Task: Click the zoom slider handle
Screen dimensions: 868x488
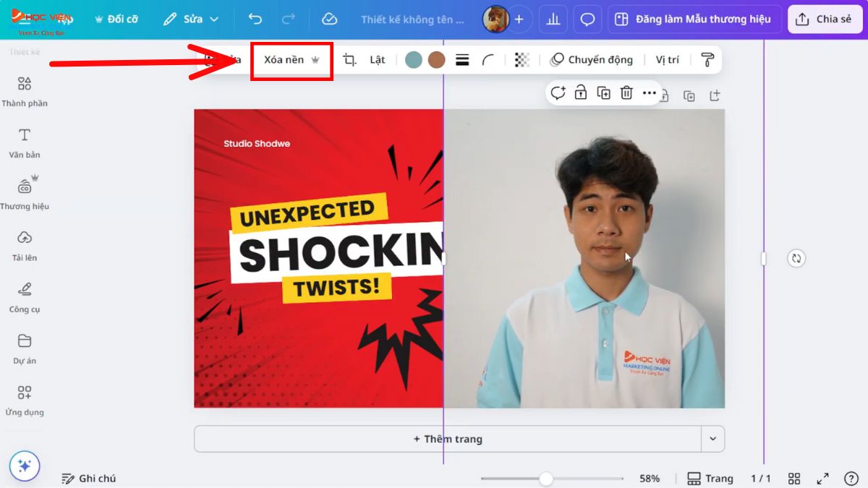Action: pyautogui.click(x=546, y=479)
